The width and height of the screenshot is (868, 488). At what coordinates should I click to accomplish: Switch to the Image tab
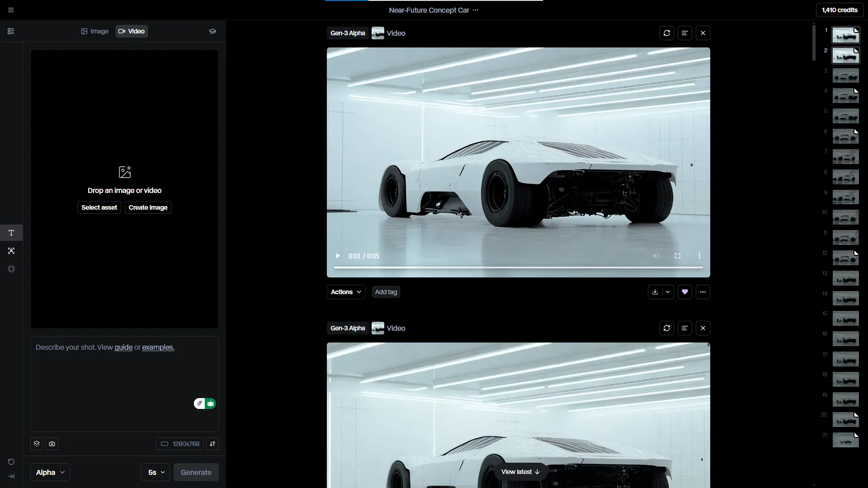(x=95, y=31)
